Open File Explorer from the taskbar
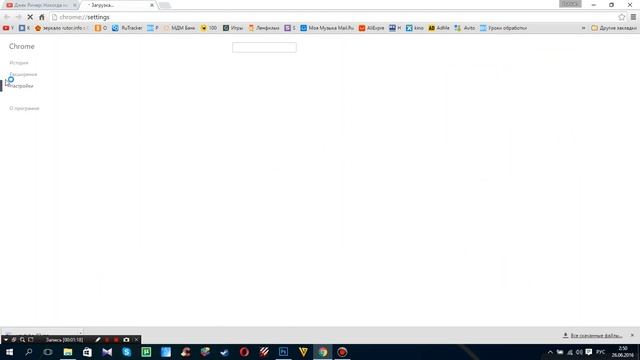Image resolution: width=640 pixels, height=360 pixels. 68,352
